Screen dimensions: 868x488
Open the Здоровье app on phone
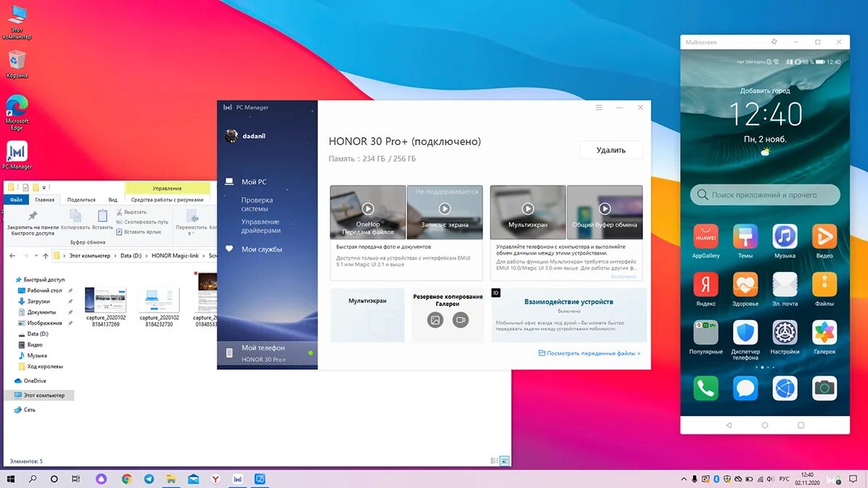tap(745, 285)
